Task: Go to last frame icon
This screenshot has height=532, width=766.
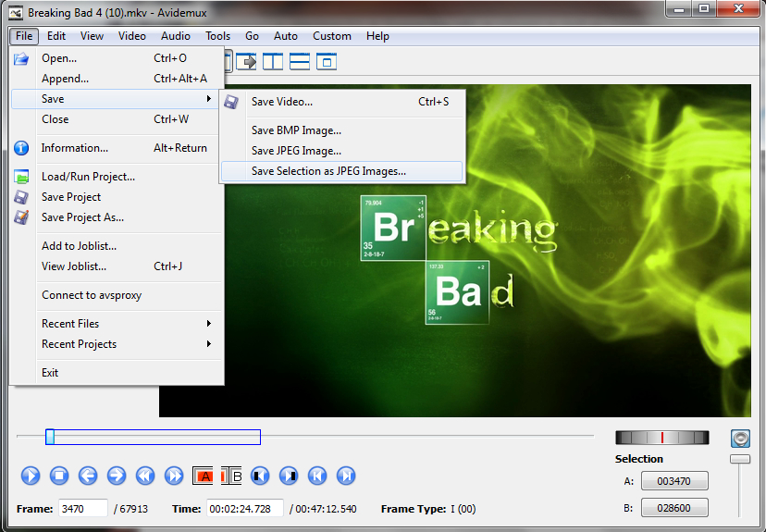Action: (x=346, y=476)
